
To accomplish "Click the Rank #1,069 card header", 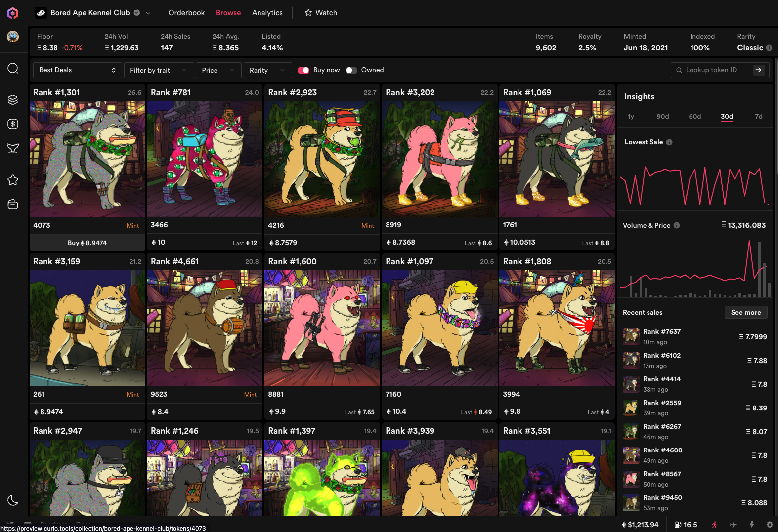I will [x=557, y=92].
